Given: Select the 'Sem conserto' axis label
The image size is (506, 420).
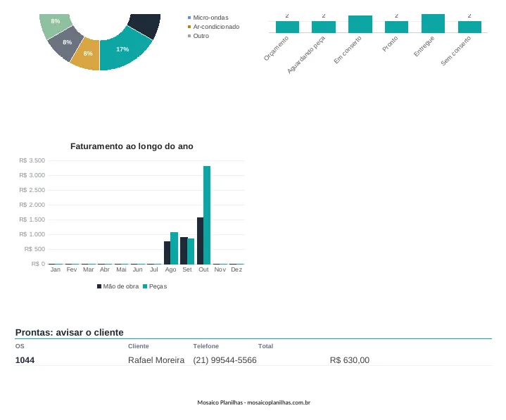Looking at the screenshot, I should (456, 51).
